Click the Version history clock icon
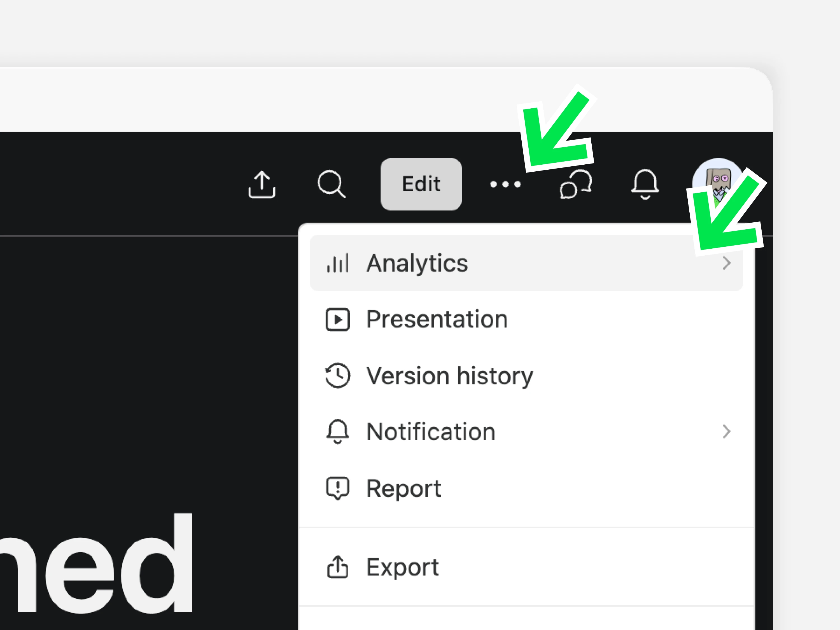This screenshot has width=840, height=630. click(338, 375)
